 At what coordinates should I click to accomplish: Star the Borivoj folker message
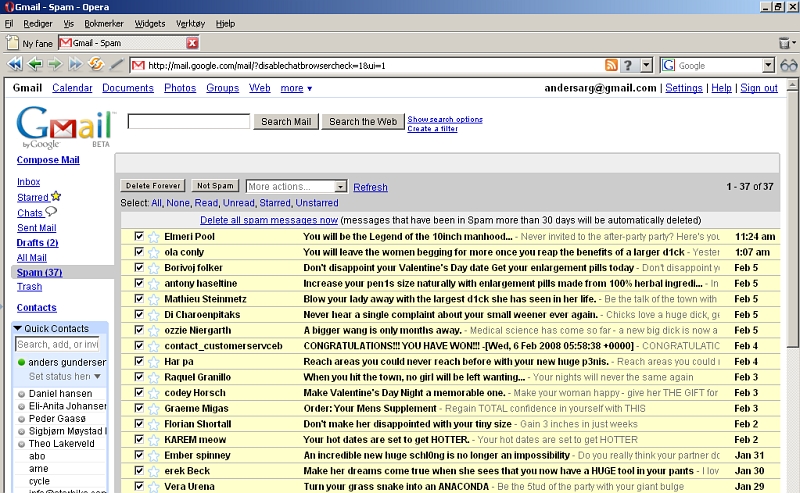coord(154,268)
